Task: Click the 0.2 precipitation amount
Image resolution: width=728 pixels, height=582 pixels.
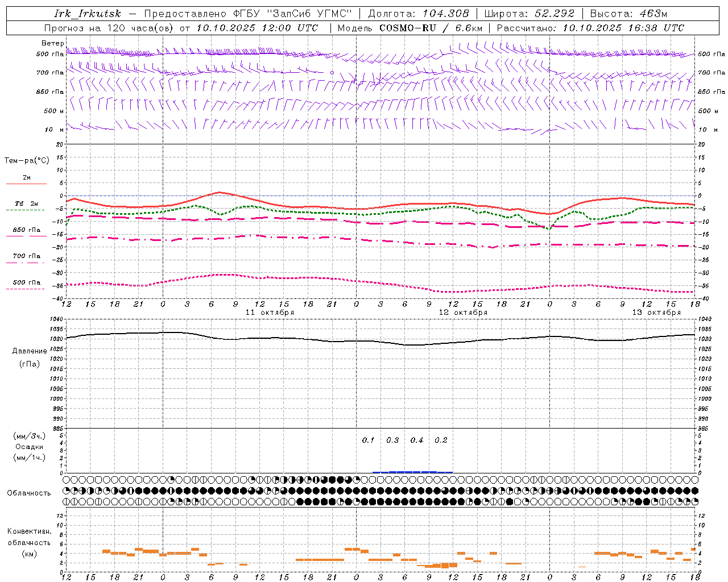Action: coord(441,440)
